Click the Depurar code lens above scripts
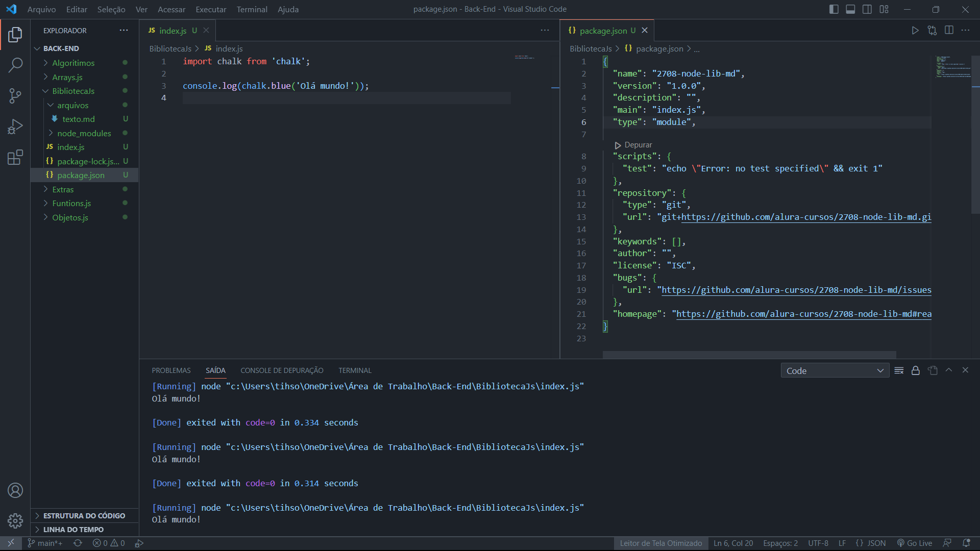980x551 pixels. pyautogui.click(x=633, y=145)
